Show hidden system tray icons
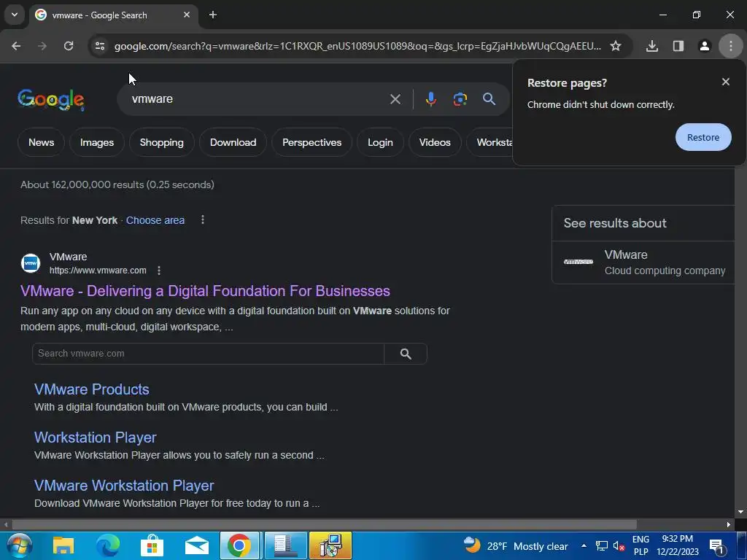Image resolution: width=747 pixels, height=560 pixels. [584, 545]
